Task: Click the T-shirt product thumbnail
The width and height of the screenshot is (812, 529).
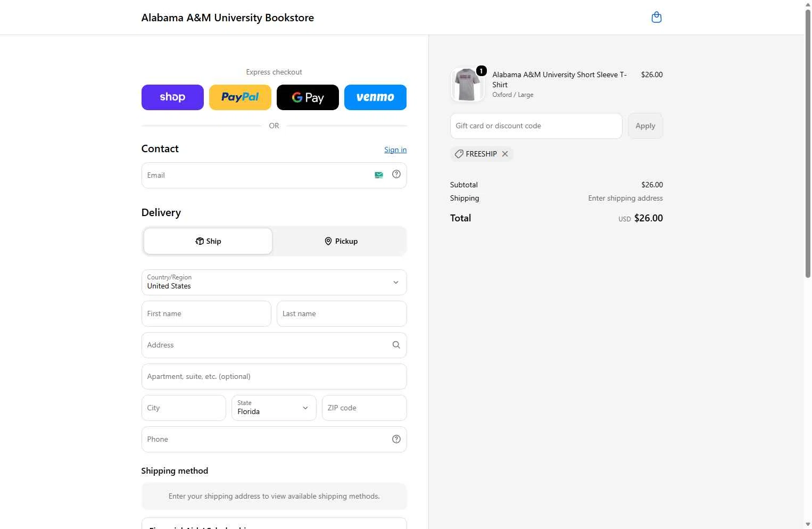Action: (x=467, y=85)
